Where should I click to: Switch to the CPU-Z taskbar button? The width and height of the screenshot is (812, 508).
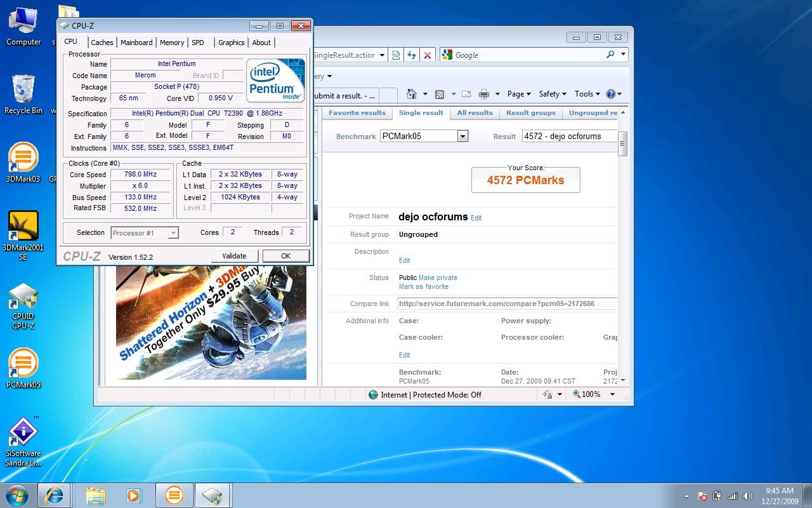point(213,495)
